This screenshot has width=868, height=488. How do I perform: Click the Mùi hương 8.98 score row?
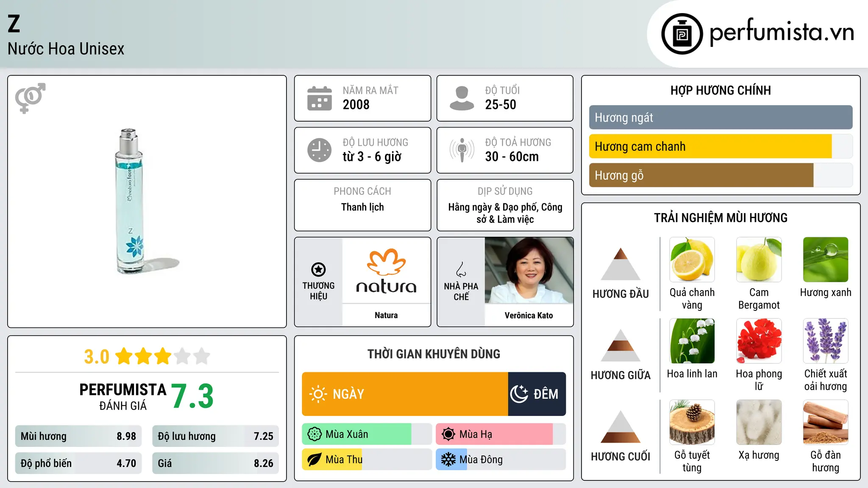[78, 436]
